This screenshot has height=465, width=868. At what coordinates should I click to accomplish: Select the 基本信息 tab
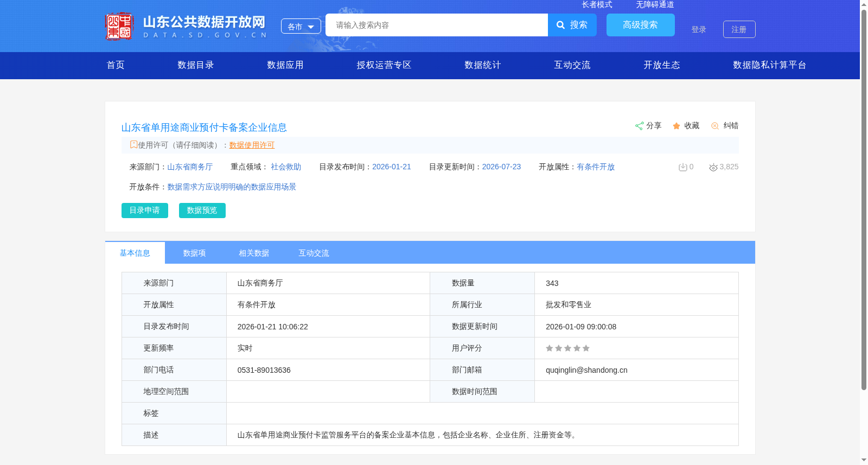pyautogui.click(x=135, y=253)
